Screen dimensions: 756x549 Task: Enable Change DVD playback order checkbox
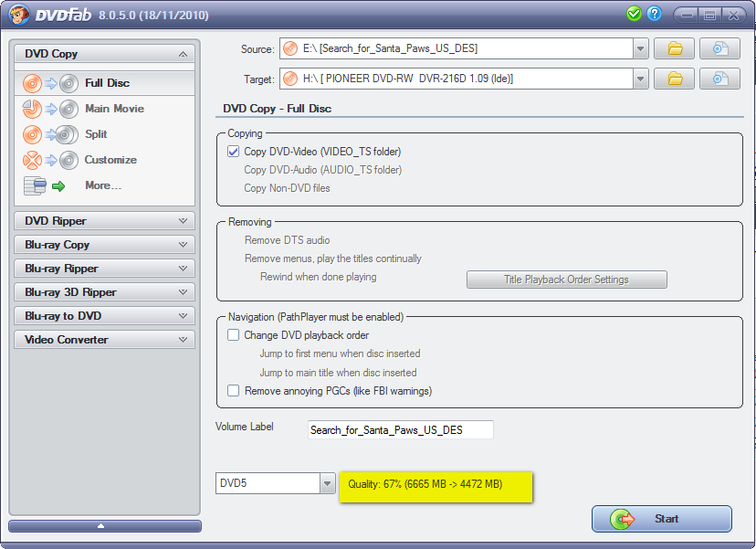click(234, 335)
